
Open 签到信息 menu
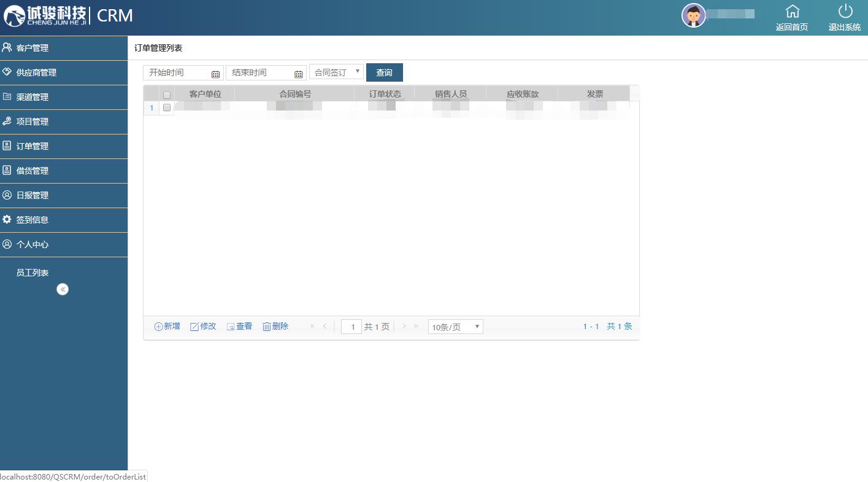coord(64,220)
